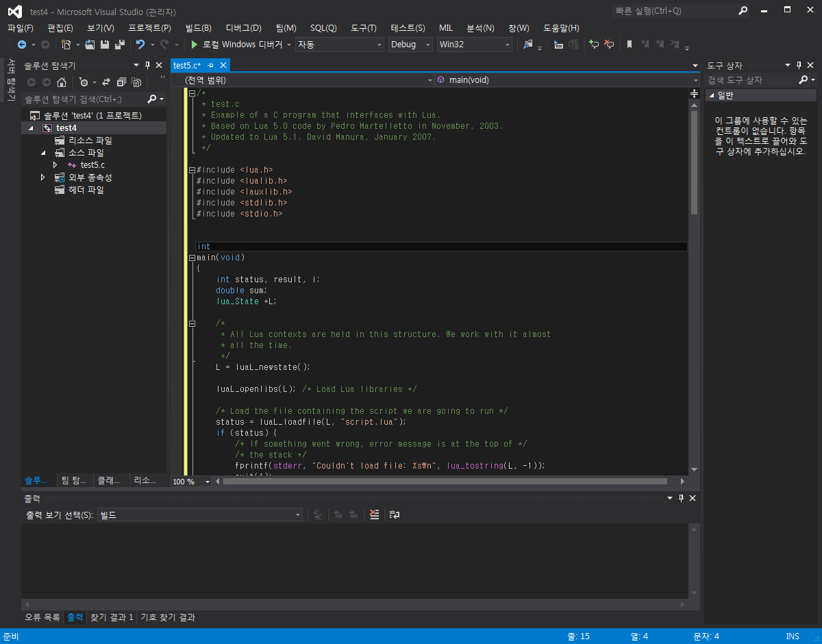Select the 리소스 파일 folder
This screenshot has height=644, width=822.
click(x=90, y=140)
